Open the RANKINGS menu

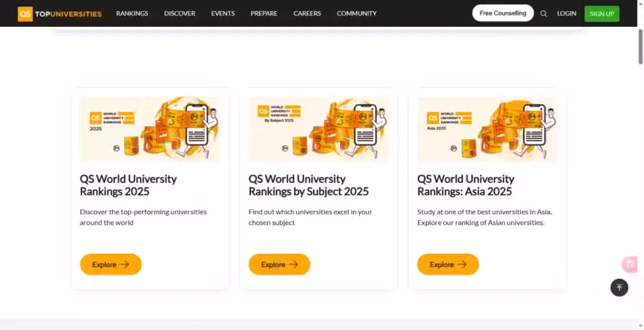pos(132,14)
